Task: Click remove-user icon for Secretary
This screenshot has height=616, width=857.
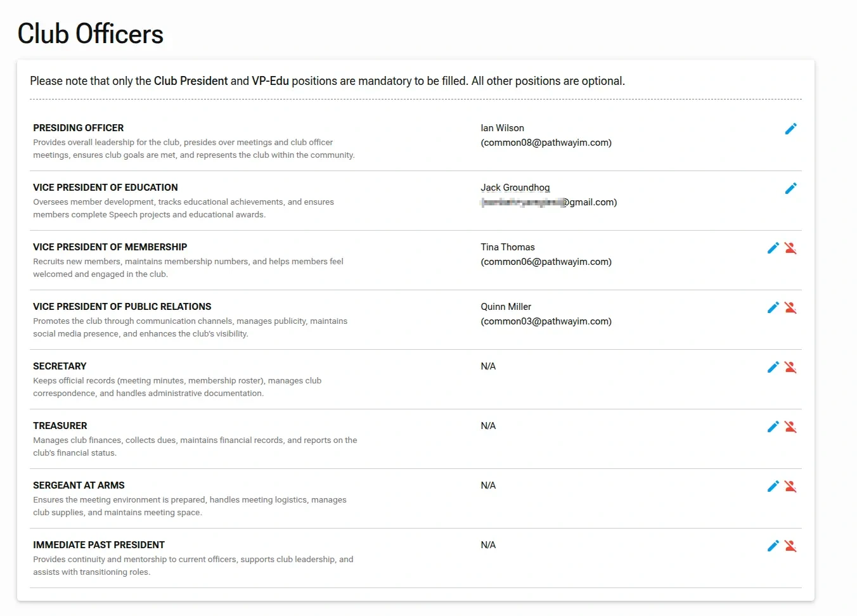Action: [x=790, y=368]
